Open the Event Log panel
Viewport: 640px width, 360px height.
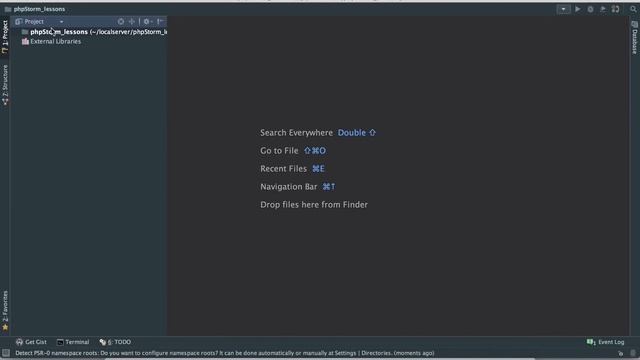coord(606,342)
